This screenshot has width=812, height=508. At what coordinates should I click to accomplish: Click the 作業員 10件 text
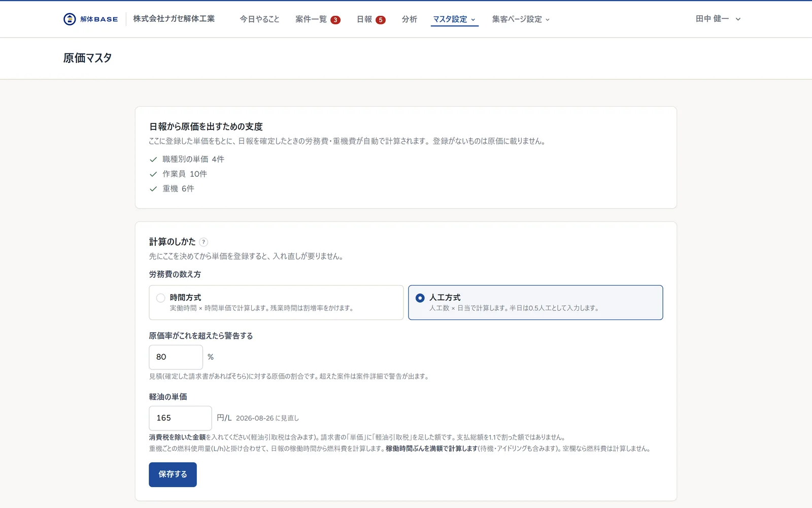(x=185, y=174)
